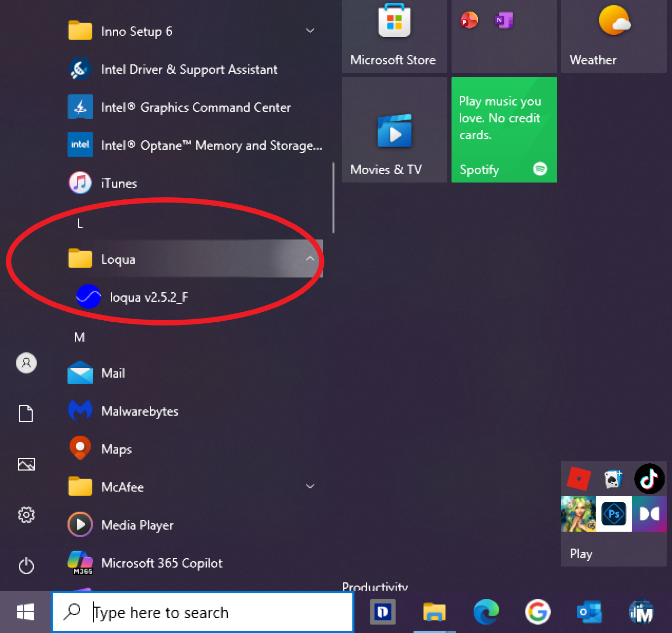
Task: Open Outlook from the taskbar
Action: pyautogui.click(x=589, y=612)
